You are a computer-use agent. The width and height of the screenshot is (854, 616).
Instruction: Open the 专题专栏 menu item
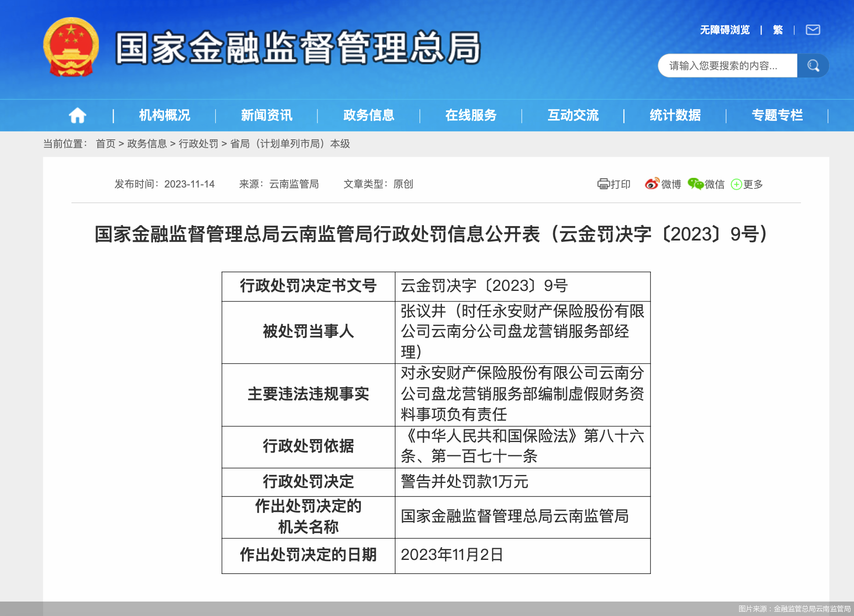point(777,115)
